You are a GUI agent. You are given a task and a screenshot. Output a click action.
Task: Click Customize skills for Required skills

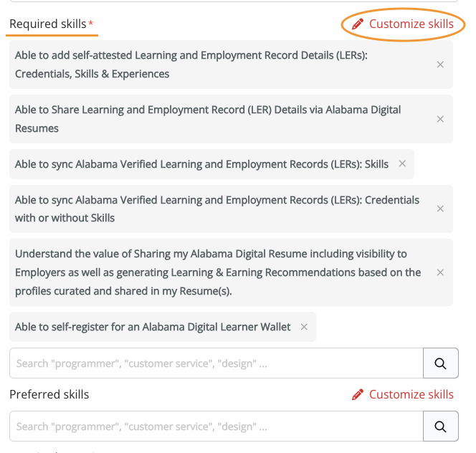[411, 24]
